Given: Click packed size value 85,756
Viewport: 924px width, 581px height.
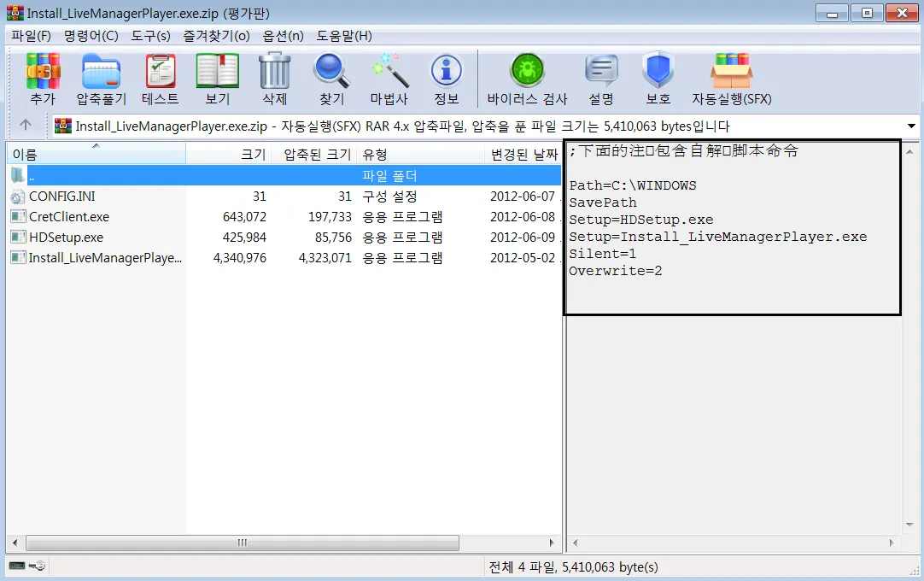Looking at the screenshot, I should tap(333, 238).
